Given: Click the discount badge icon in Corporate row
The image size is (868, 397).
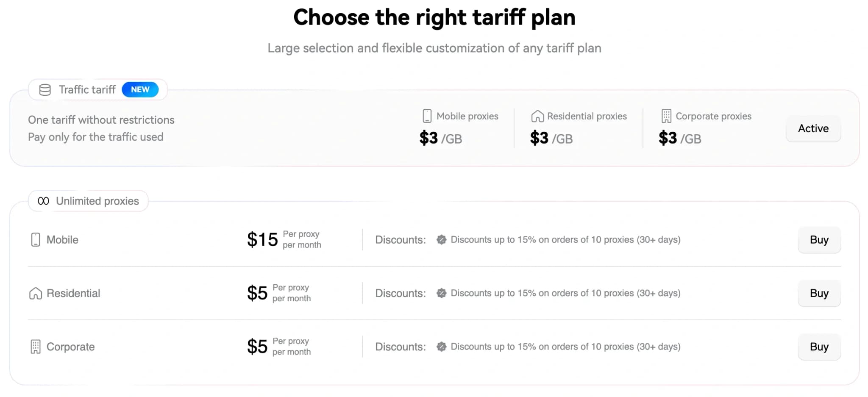Looking at the screenshot, I should coord(441,347).
